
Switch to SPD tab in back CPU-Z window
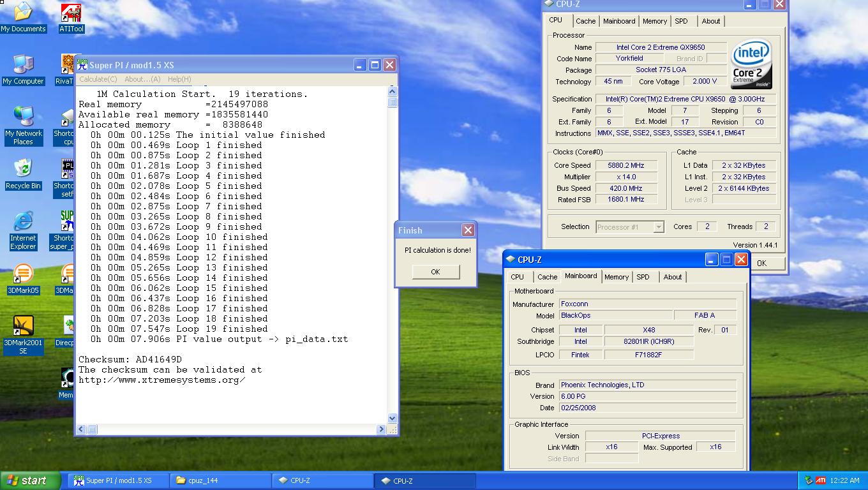[x=681, y=21]
